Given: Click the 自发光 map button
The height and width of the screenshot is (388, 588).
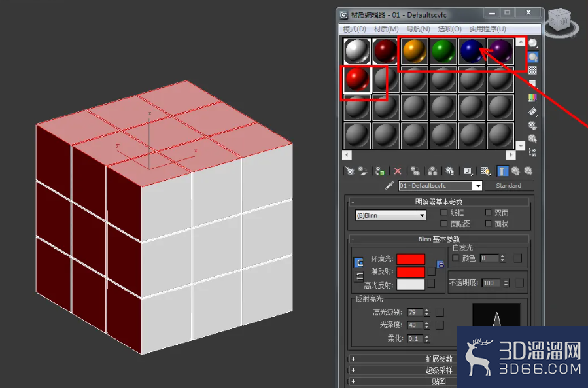Looking at the screenshot, I should click(517, 258).
